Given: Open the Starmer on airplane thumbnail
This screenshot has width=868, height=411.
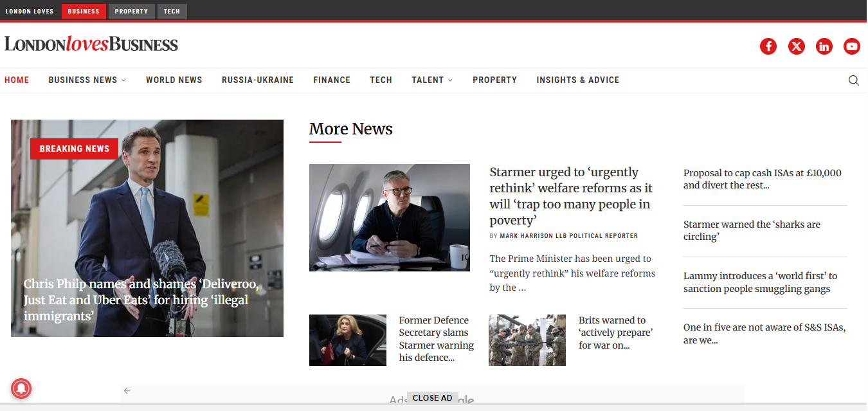Looking at the screenshot, I should click(390, 217).
